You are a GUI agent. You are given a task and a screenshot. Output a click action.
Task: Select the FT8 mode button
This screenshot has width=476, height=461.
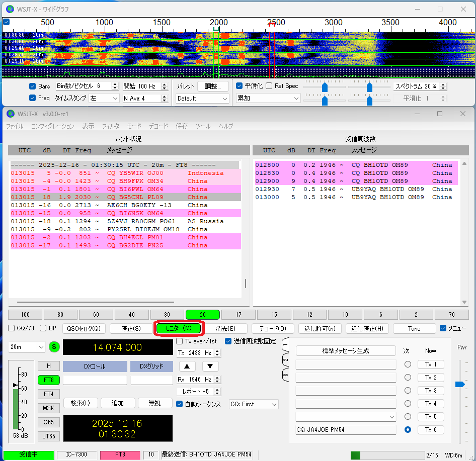click(48, 380)
